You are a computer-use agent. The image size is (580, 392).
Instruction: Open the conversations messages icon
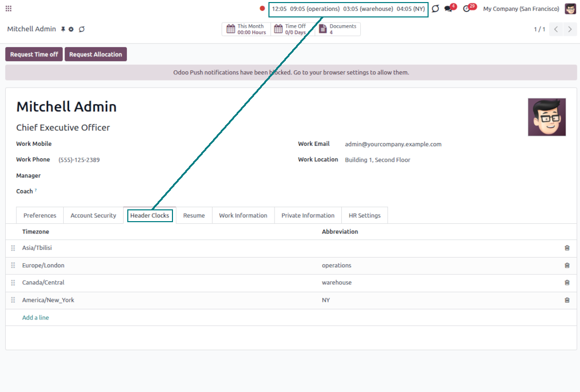pos(449,9)
